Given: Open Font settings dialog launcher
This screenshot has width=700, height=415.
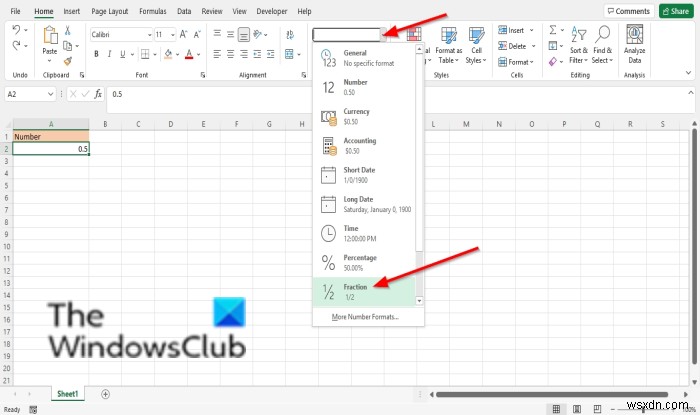Looking at the screenshot, I should 203,75.
